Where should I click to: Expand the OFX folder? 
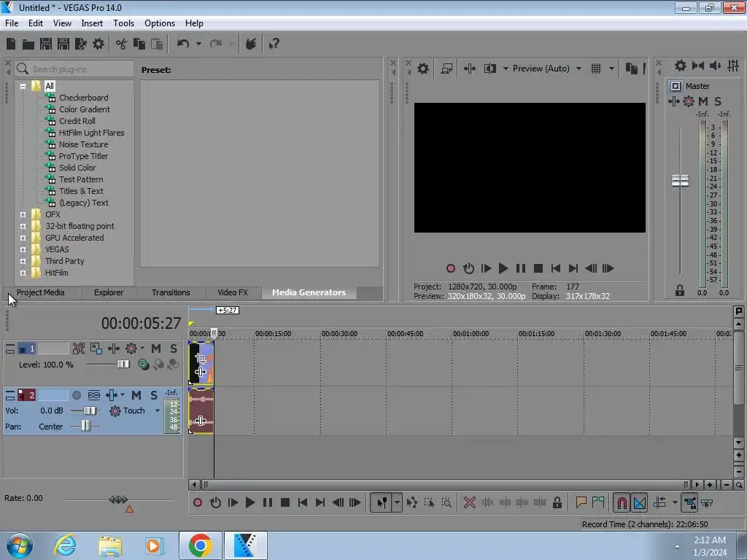pyautogui.click(x=23, y=215)
